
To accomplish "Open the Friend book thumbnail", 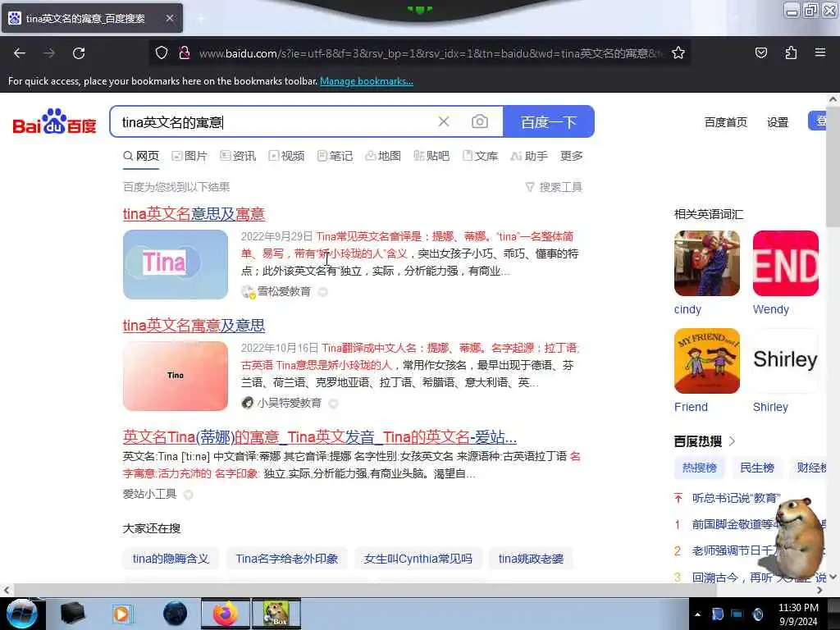I will 706,361.
